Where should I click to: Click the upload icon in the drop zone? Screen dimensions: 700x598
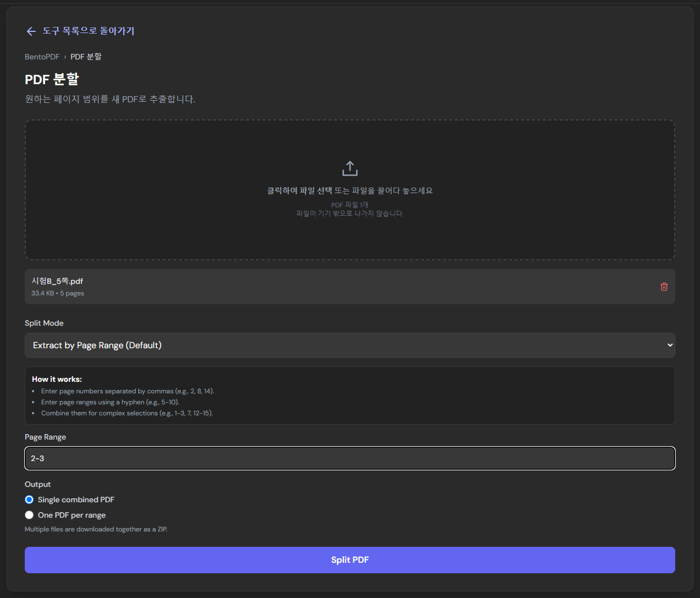coord(350,168)
